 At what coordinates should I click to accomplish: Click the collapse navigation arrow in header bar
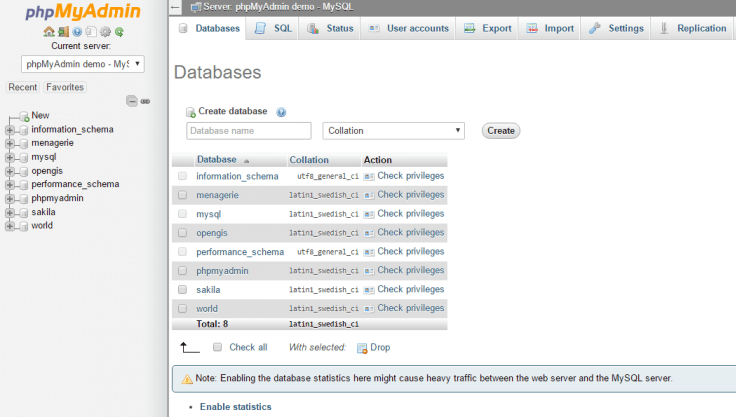tap(175, 7)
